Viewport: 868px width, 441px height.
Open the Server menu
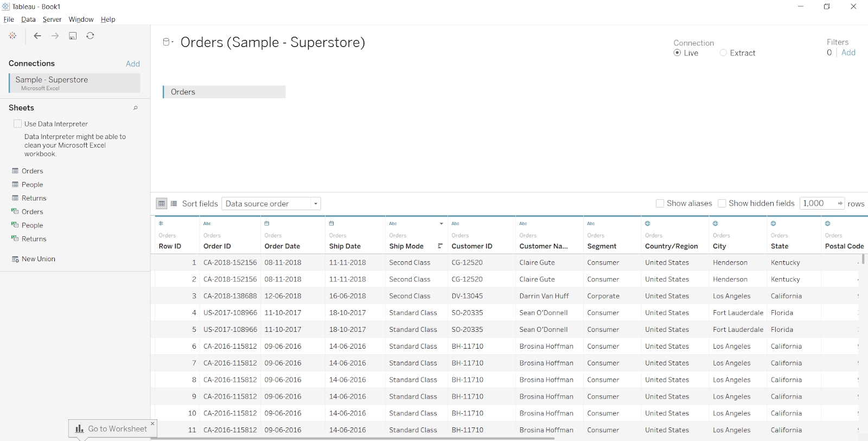[x=52, y=20]
